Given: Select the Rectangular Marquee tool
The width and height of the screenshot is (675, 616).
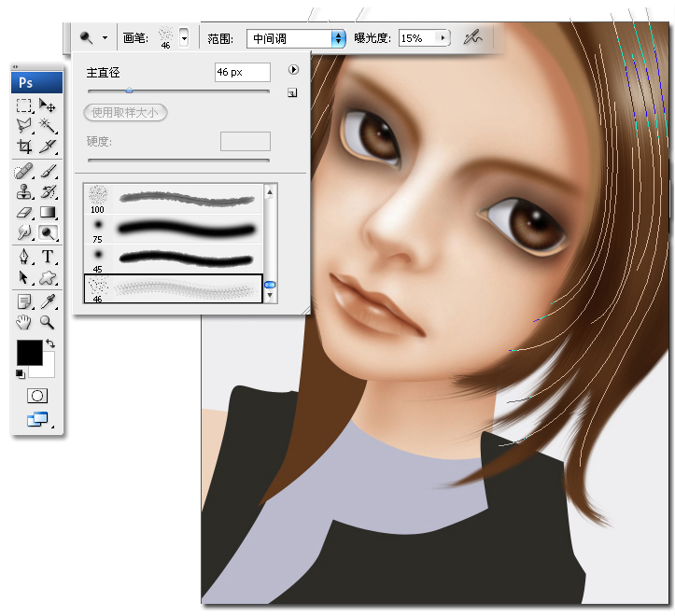Looking at the screenshot, I should point(24,105).
